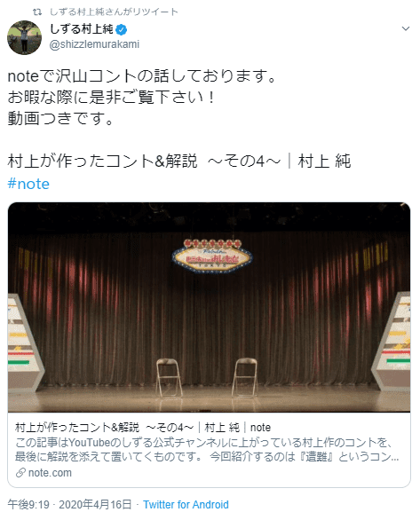Click the verified badge next to しずる村上純
The height and width of the screenshot is (520, 420).
coord(122,30)
